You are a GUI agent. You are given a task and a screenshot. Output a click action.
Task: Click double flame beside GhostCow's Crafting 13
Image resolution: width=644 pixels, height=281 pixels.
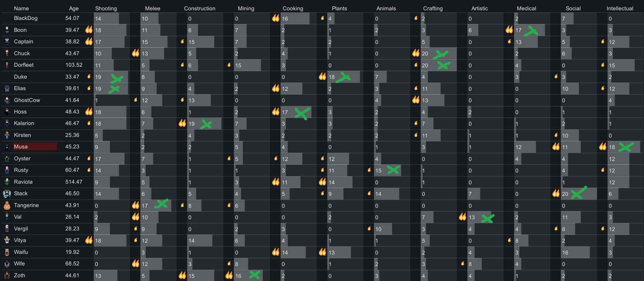416,100
